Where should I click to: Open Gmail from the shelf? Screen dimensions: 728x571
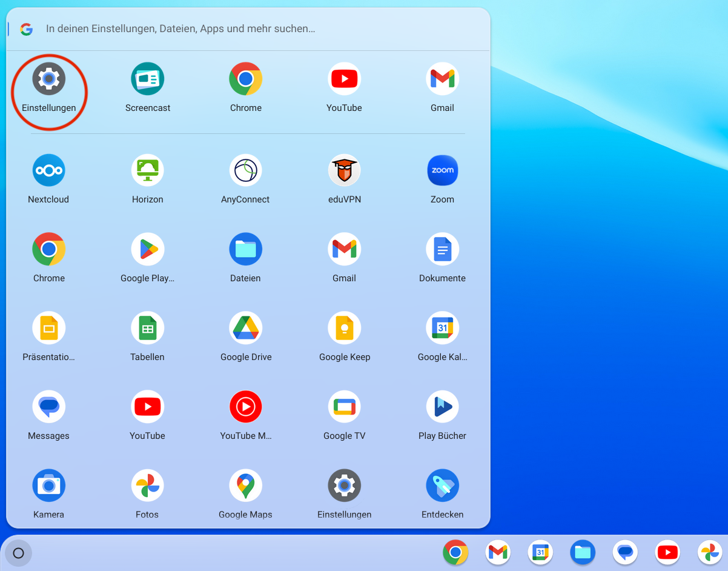[x=498, y=552]
